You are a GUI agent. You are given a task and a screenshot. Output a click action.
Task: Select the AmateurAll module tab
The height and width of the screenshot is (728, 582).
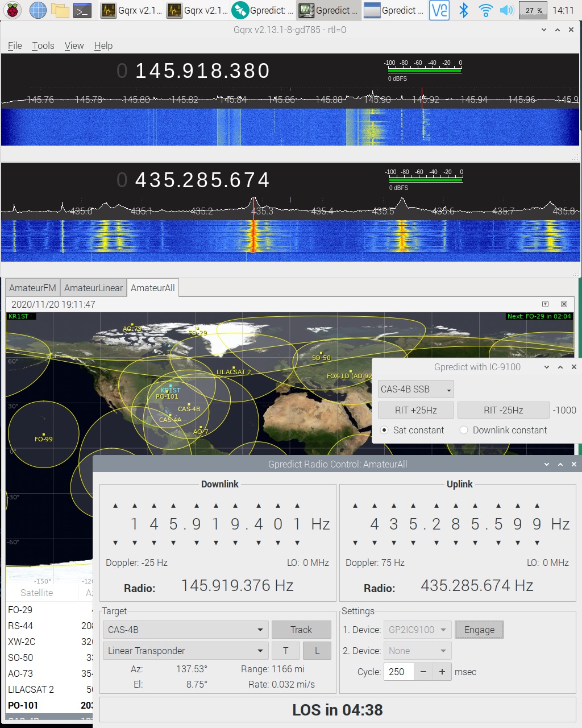[x=153, y=288]
